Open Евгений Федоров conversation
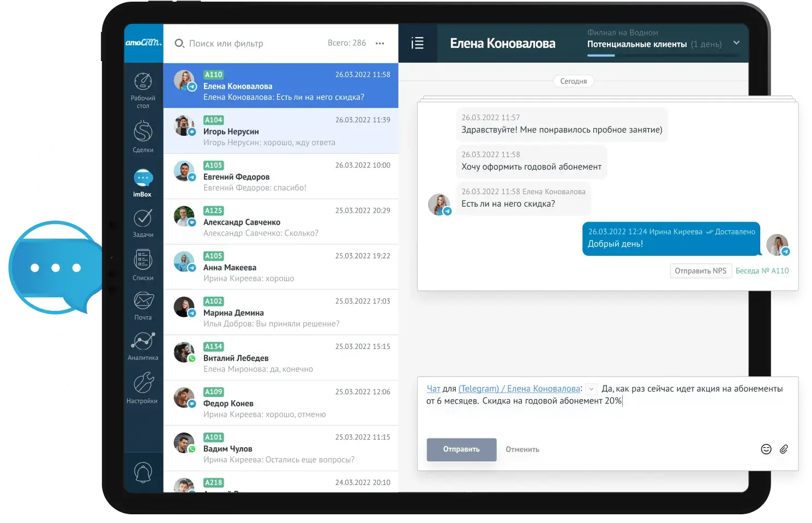Image resolution: width=812 pixels, height=523 pixels. (x=281, y=176)
